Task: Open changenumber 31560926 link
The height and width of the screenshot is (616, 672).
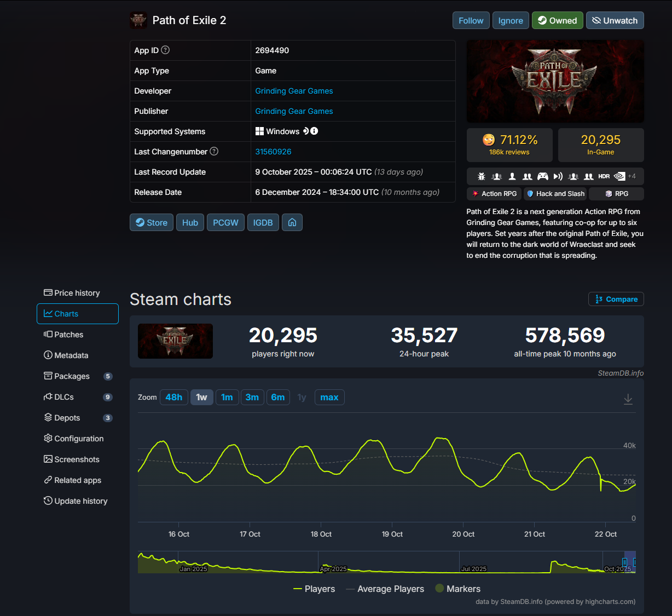Action: (x=273, y=152)
